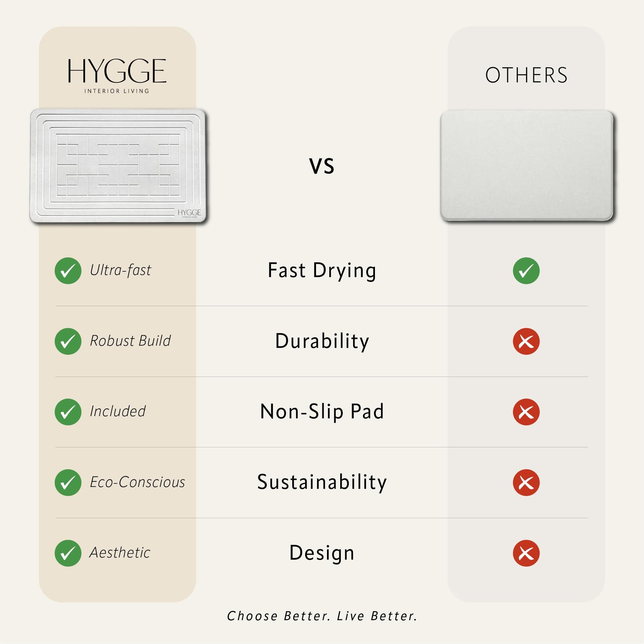644x644 pixels.
Task: Click the red X for Non-Slip Pad
Action: 526,412
